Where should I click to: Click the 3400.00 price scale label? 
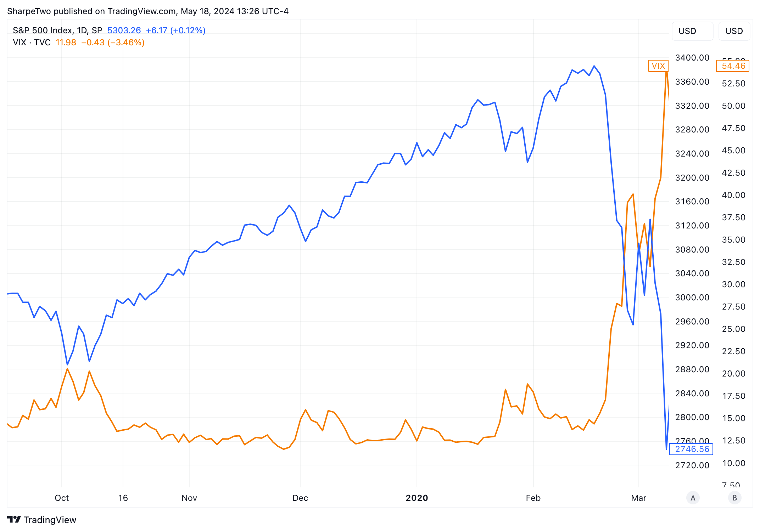tap(692, 58)
